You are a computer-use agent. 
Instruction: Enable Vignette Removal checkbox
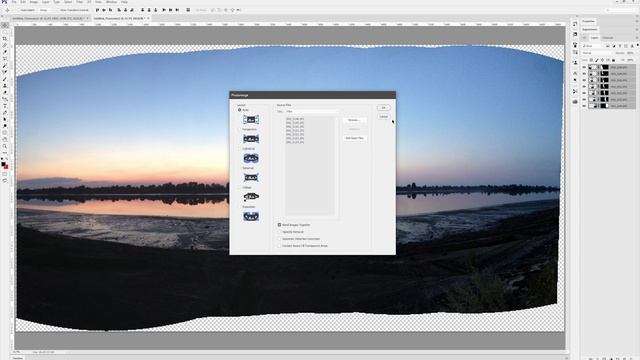point(280,232)
